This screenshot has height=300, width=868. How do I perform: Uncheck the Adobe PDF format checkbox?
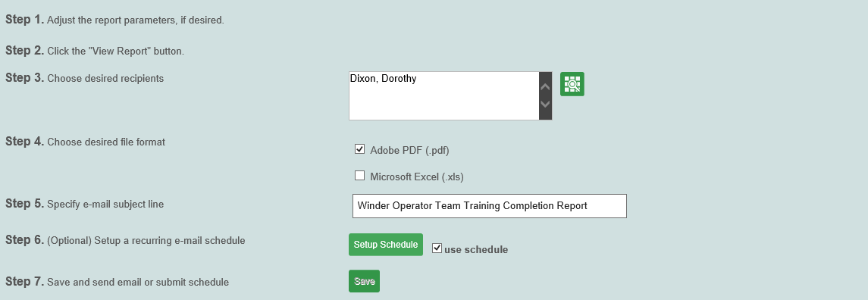[360, 149]
